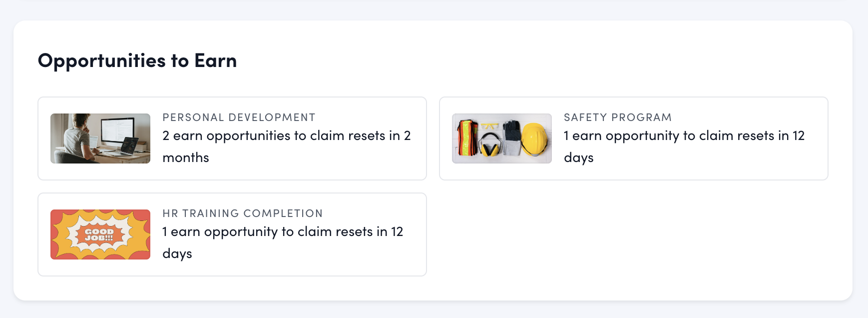Viewport: 868px width, 318px height.
Task: Click the desktop monitor in development image
Action: point(117,130)
